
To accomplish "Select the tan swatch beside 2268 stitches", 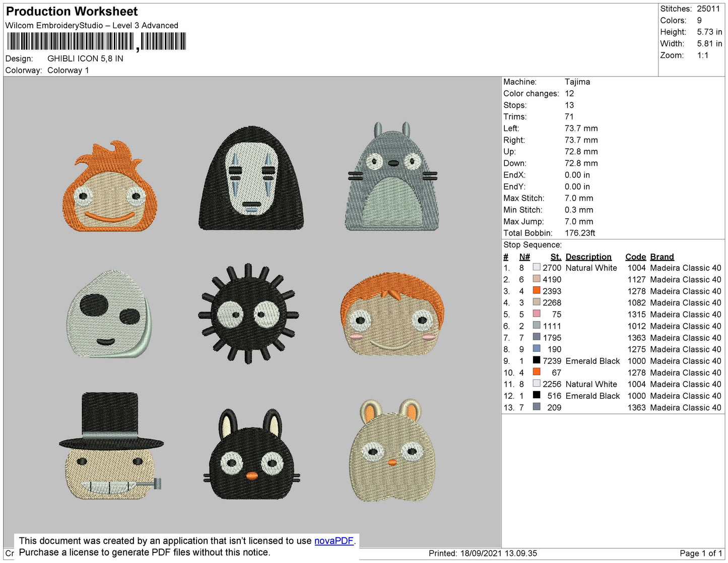I will coord(537,302).
